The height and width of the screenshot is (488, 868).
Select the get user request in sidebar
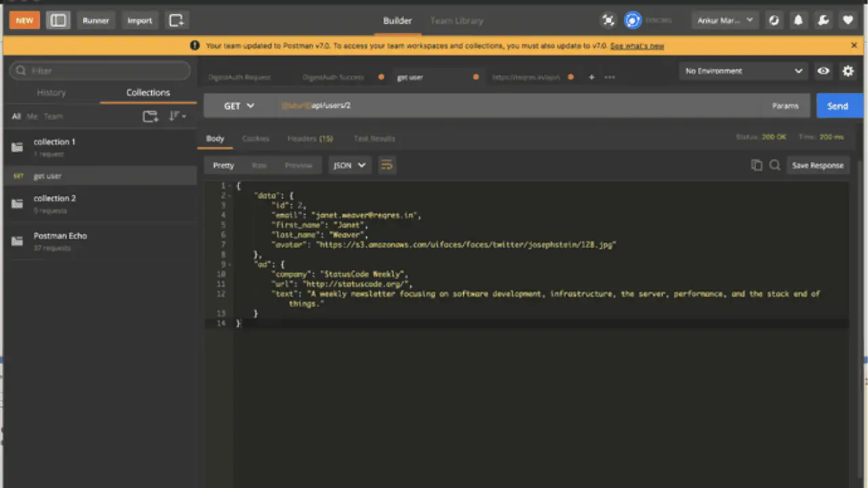coord(100,176)
